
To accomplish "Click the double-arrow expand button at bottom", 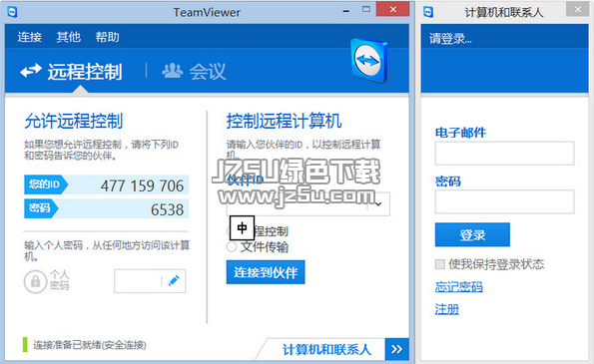I will (396, 349).
